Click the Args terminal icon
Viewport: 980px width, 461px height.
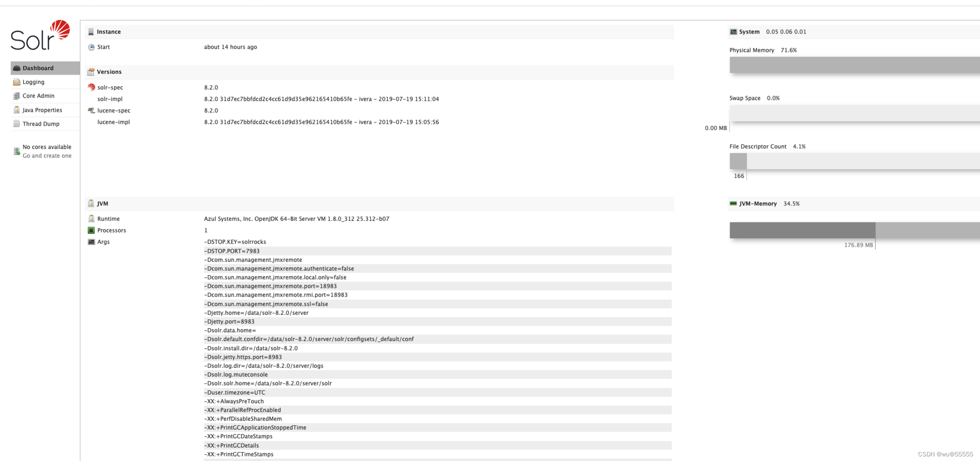[91, 242]
